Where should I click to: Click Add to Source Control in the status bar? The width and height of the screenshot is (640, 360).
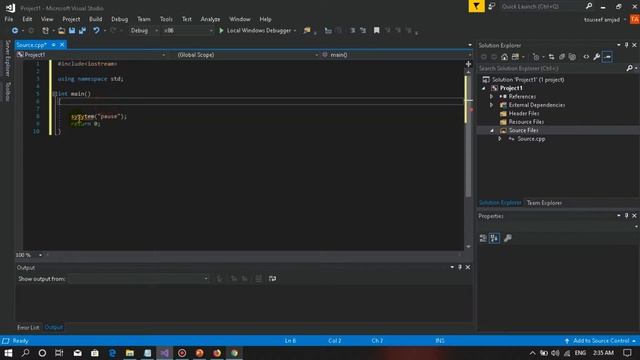[x=600, y=340]
